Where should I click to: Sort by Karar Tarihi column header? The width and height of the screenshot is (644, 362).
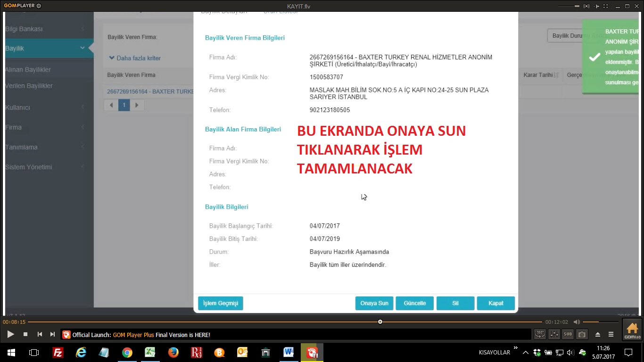click(540, 75)
